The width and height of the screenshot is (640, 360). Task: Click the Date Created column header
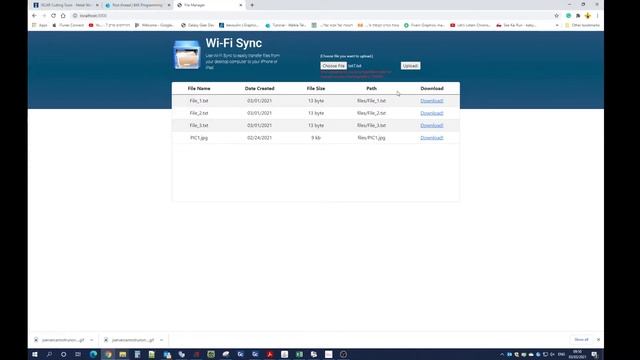[260, 88]
